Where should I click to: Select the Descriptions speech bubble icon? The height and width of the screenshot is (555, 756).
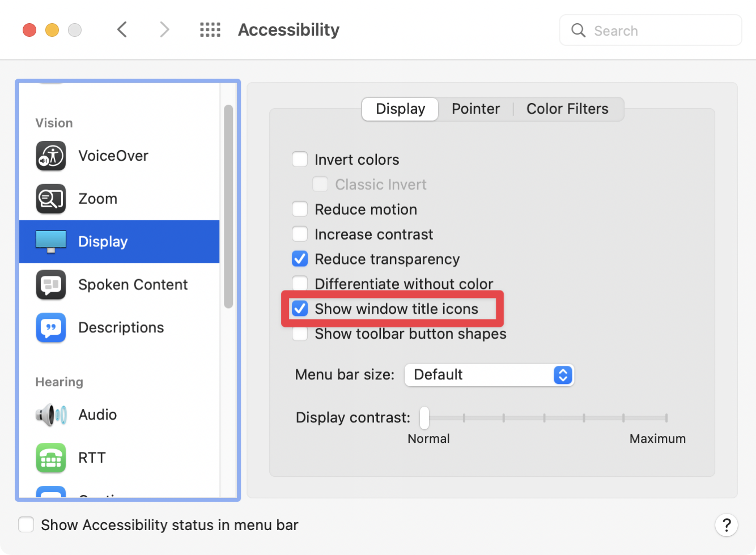click(51, 327)
